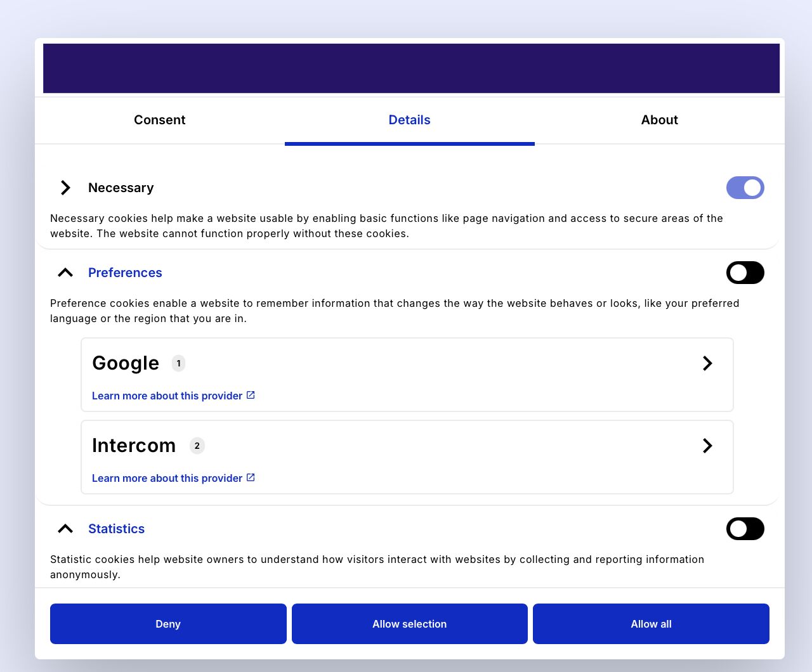The width and height of the screenshot is (812, 672).
Task: Expand the Necessary category chevron
Action: (x=65, y=188)
